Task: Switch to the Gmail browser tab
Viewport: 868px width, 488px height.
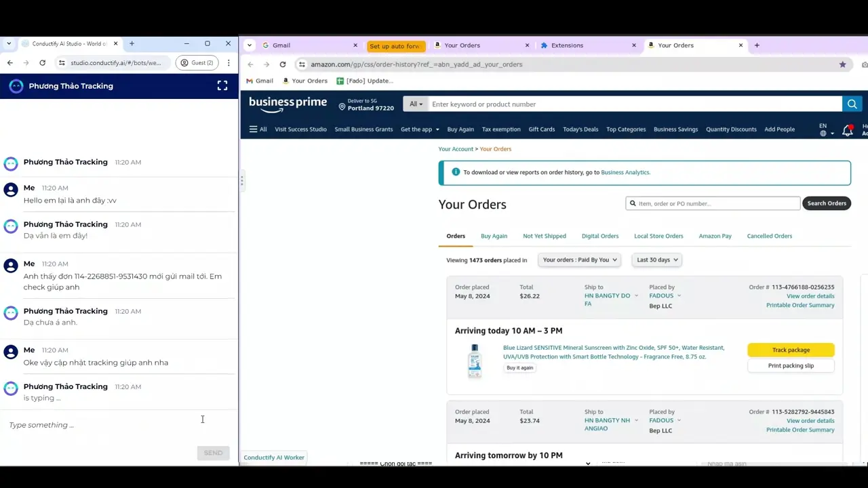Action: (311, 45)
